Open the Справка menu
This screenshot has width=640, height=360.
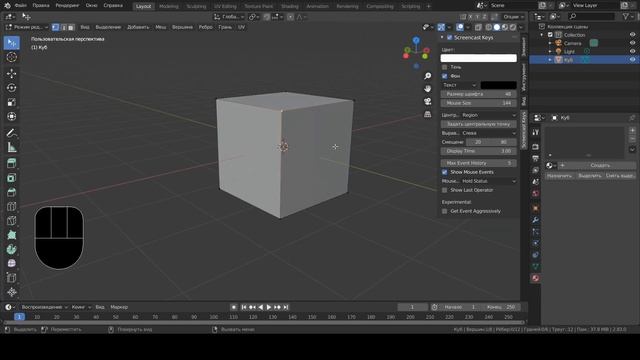(113, 6)
